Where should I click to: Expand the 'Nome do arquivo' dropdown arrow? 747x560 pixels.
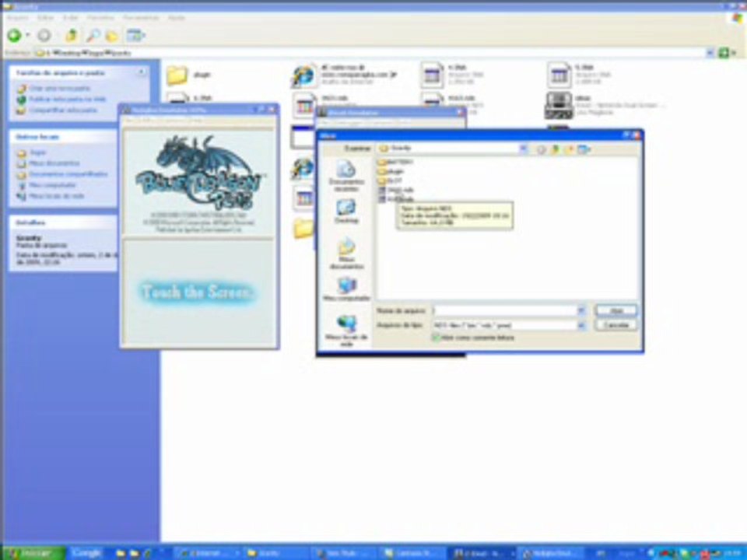tap(582, 310)
